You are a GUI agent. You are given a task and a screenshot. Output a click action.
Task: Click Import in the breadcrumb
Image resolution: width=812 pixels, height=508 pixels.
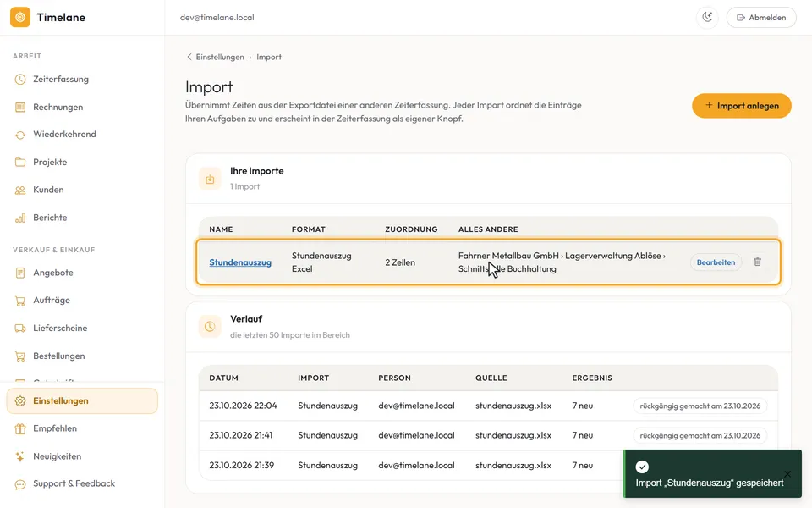point(269,57)
